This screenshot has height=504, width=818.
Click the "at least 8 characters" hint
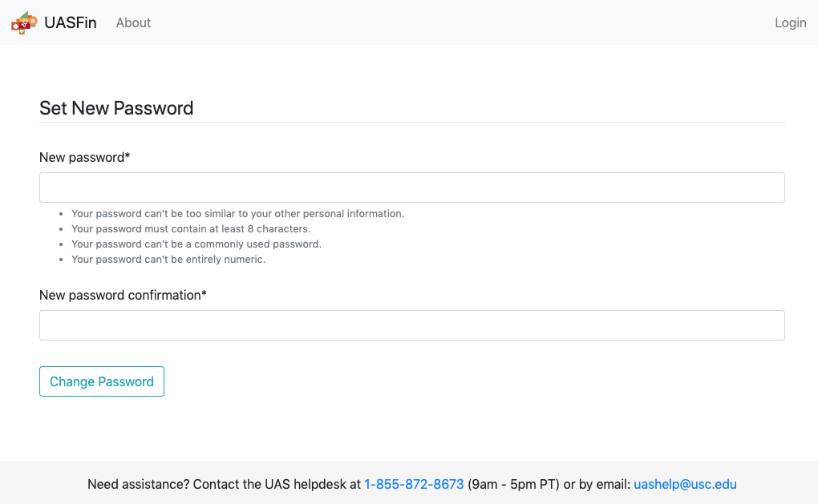190,229
